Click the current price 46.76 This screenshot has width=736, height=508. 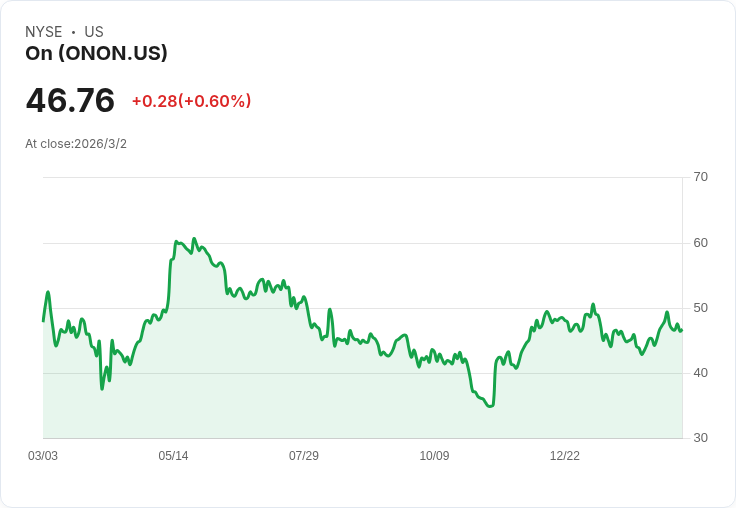pos(70,101)
